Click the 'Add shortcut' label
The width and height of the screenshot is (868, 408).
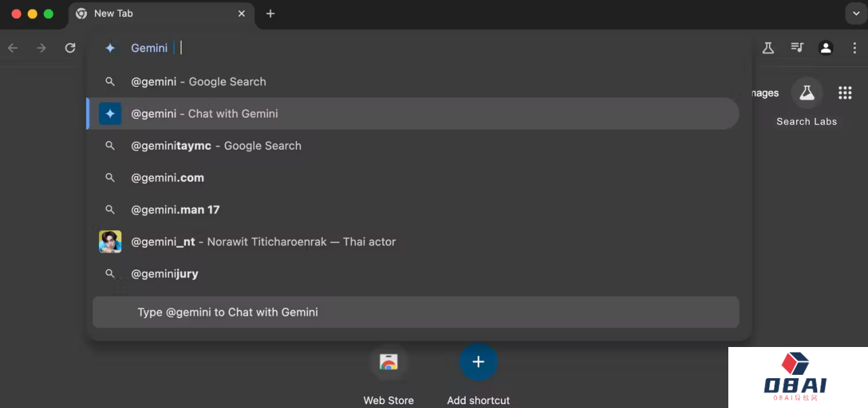pyautogui.click(x=478, y=401)
